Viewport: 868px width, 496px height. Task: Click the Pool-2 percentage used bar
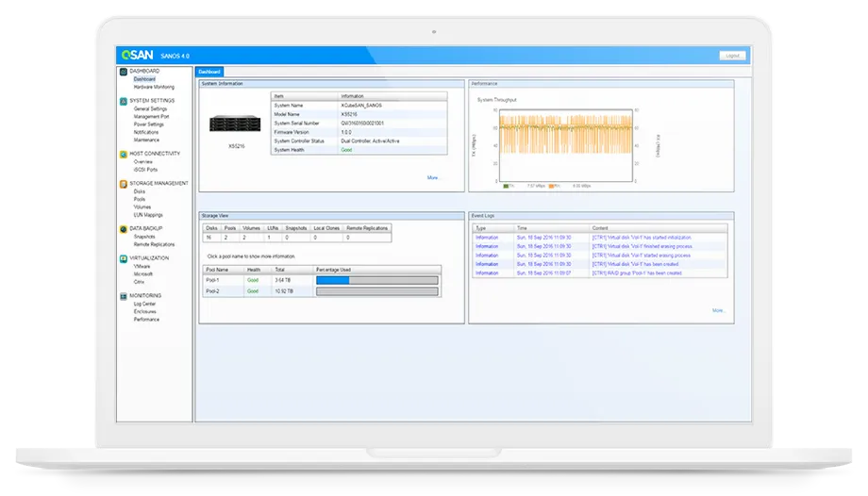click(x=376, y=291)
